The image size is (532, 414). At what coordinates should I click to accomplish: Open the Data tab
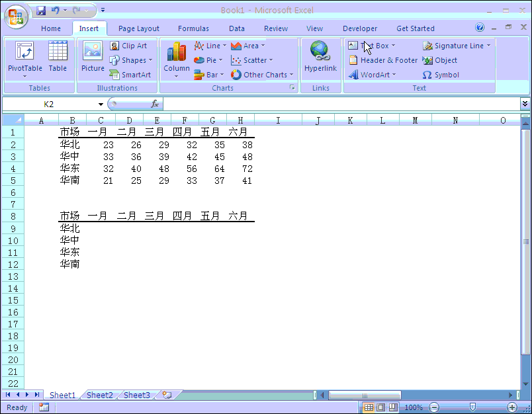[237, 28]
